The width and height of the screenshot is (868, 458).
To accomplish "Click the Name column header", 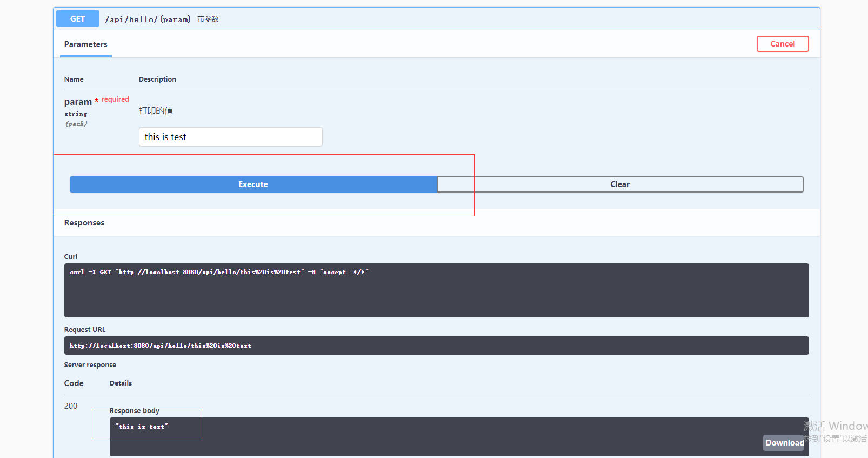I will click(74, 79).
